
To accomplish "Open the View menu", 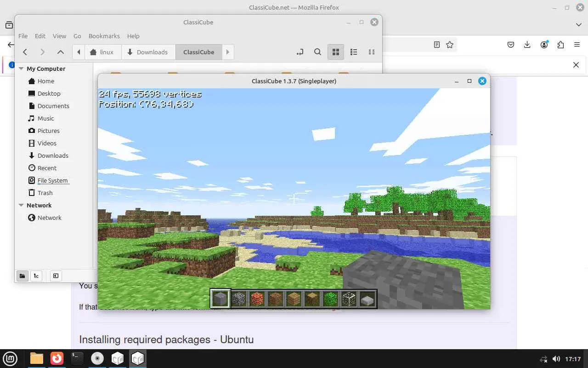I will pos(59,36).
